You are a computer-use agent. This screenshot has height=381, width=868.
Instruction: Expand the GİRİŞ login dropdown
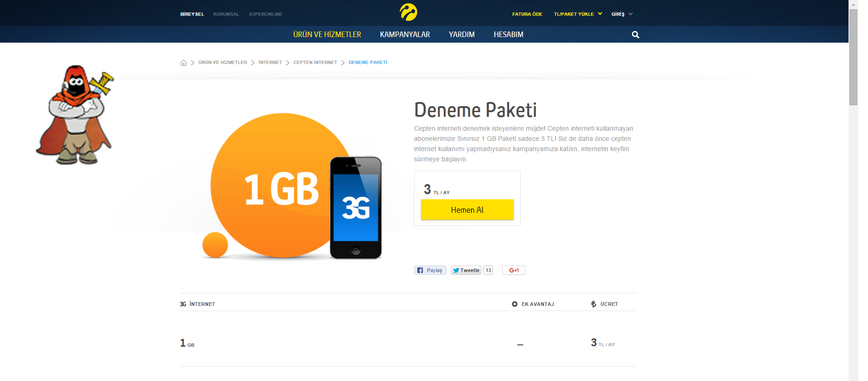622,14
